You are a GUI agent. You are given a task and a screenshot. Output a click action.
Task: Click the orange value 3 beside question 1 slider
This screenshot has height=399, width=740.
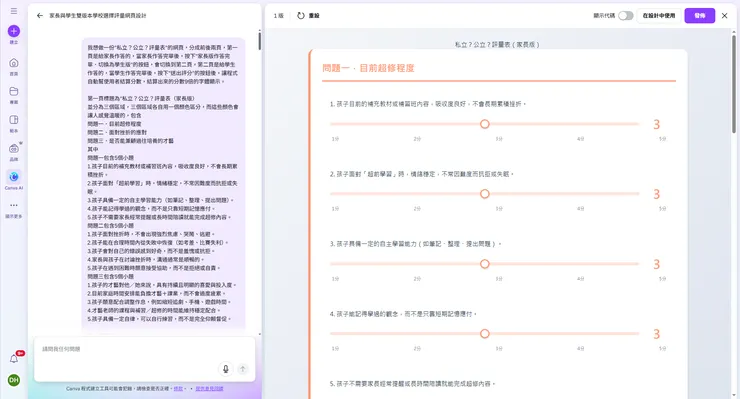656,124
